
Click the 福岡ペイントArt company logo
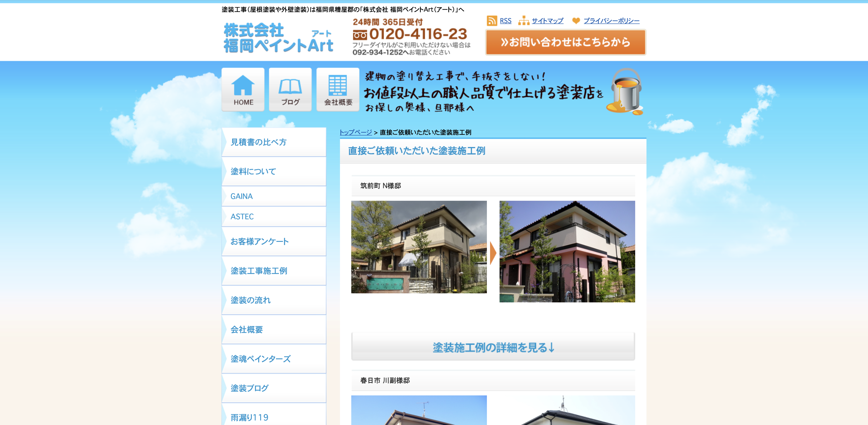278,38
